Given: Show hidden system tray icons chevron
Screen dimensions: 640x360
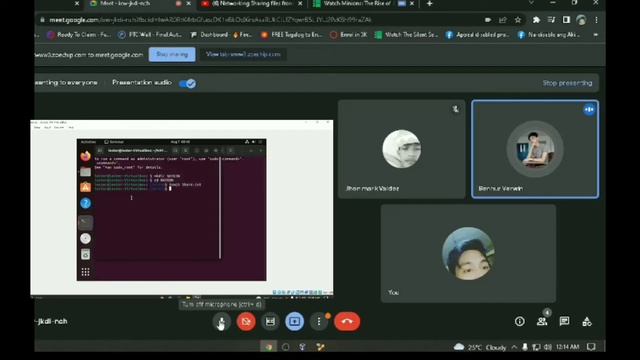Looking at the screenshot, I should pos(514,347).
